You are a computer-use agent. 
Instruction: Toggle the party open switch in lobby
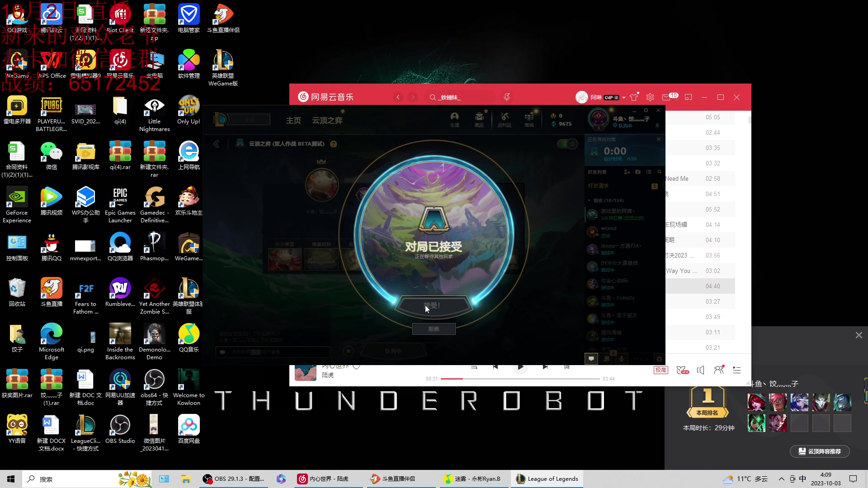coord(567,144)
